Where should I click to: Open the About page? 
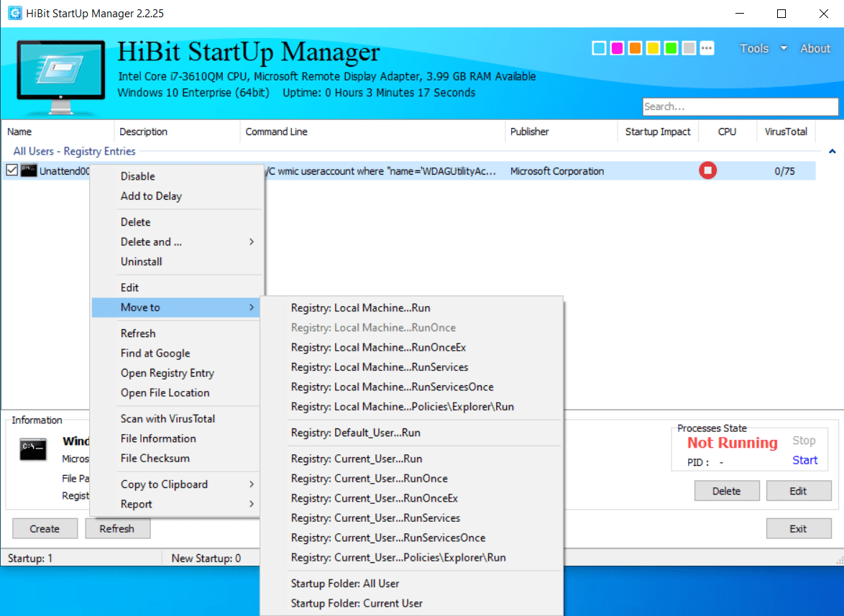click(815, 48)
